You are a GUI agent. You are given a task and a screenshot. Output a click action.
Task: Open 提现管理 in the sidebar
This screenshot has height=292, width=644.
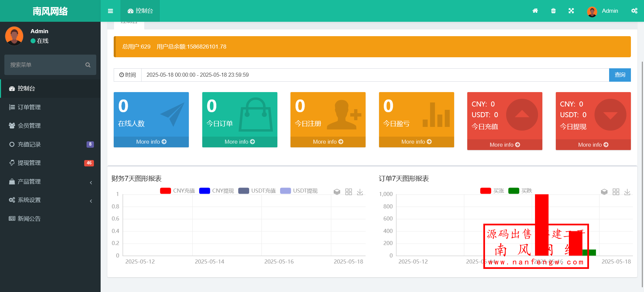(50, 163)
